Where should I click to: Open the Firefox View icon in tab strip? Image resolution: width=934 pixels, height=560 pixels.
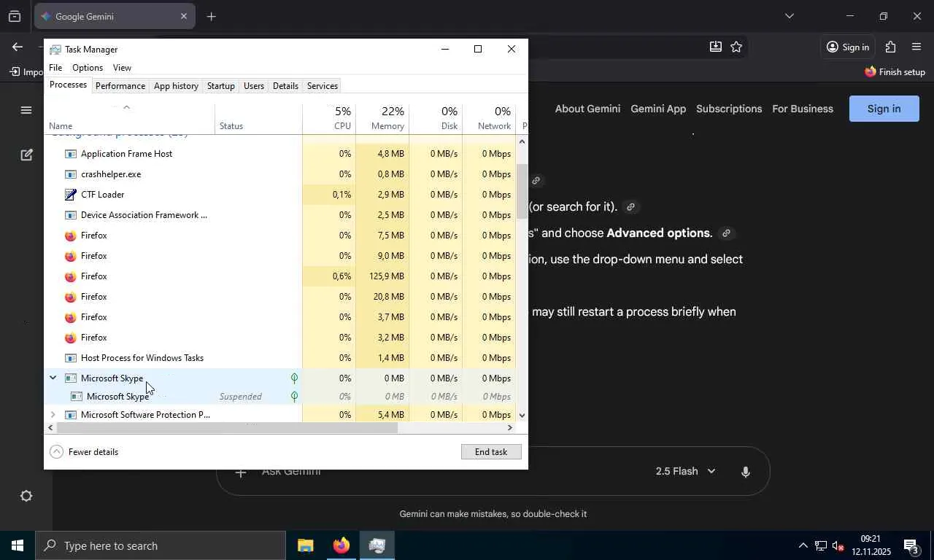click(15, 16)
